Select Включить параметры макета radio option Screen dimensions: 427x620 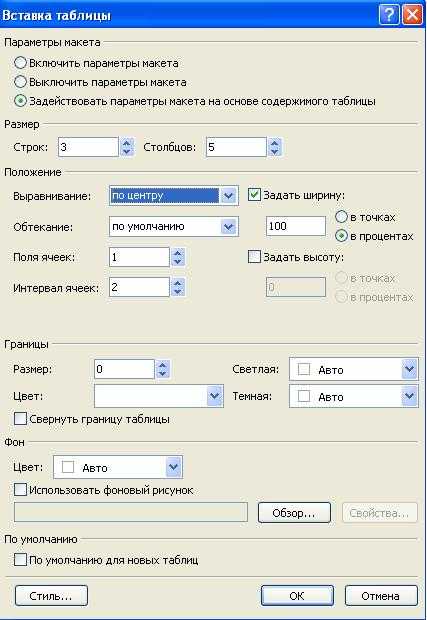click(20, 63)
